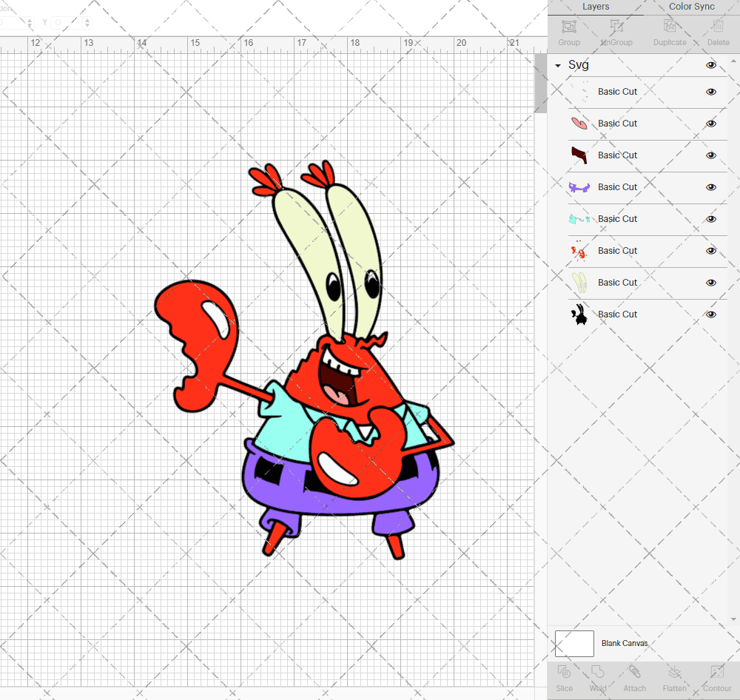Hide the entire Svg group
The image size is (740, 700).
tap(711, 65)
